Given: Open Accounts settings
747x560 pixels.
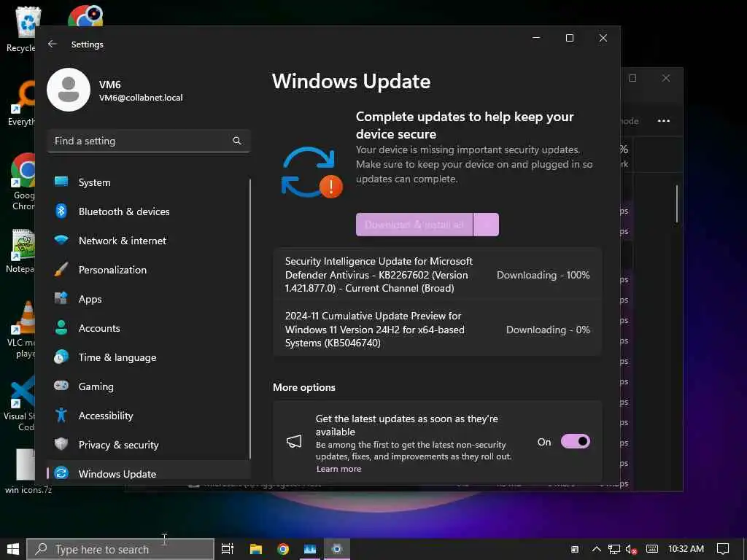Looking at the screenshot, I should (x=149, y=328).
